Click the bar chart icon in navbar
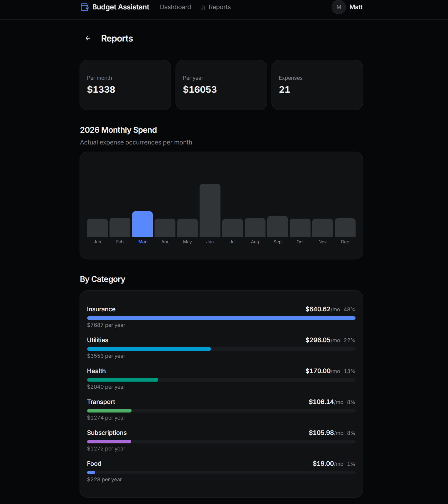Screen dimensions: 448x504 [x=203, y=7]
